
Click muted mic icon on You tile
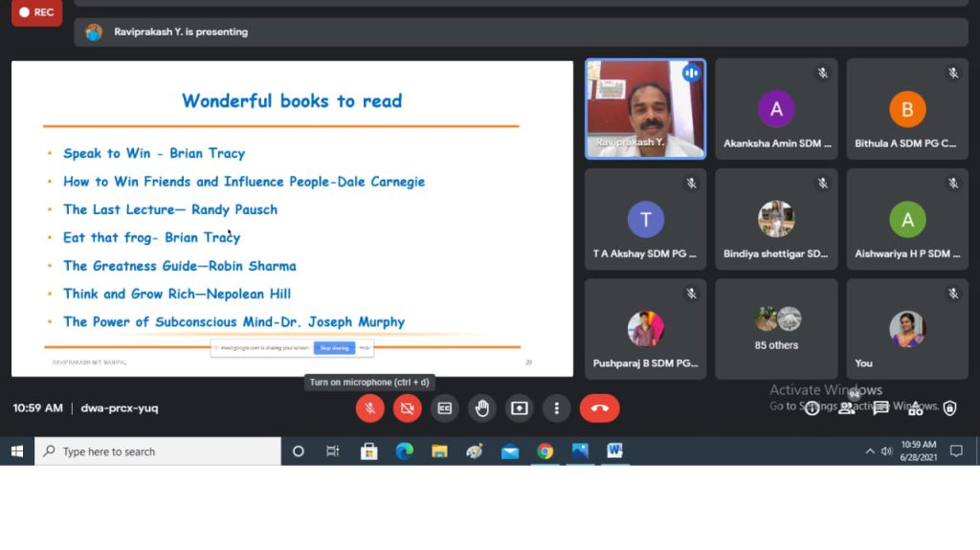953,293
